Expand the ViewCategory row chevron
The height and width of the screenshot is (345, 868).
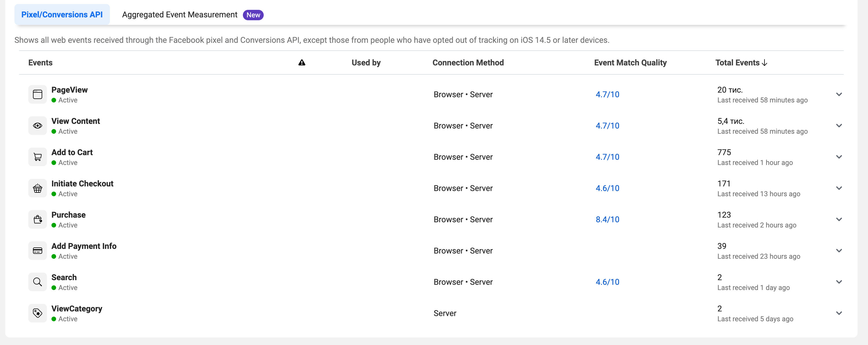point(839,313)
